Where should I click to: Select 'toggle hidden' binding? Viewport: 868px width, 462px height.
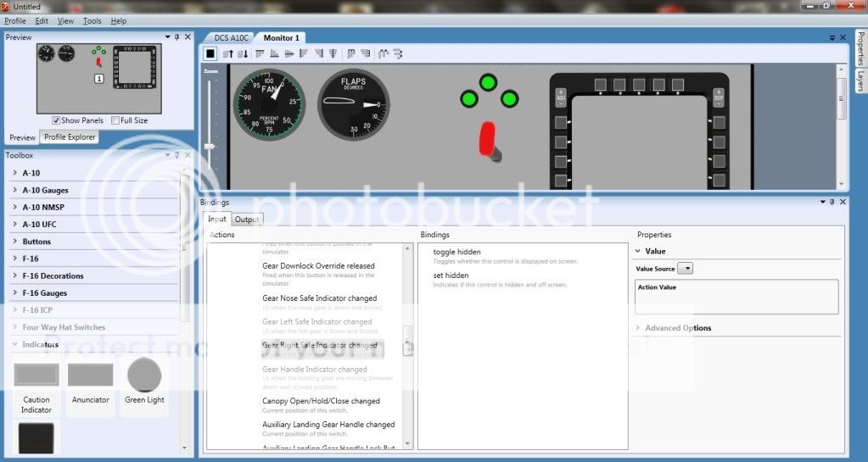click(x=456, y=252)
